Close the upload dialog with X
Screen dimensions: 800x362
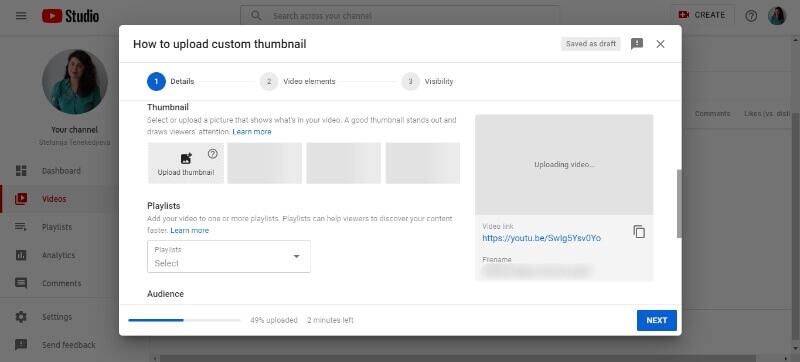(x=660, y=44)
